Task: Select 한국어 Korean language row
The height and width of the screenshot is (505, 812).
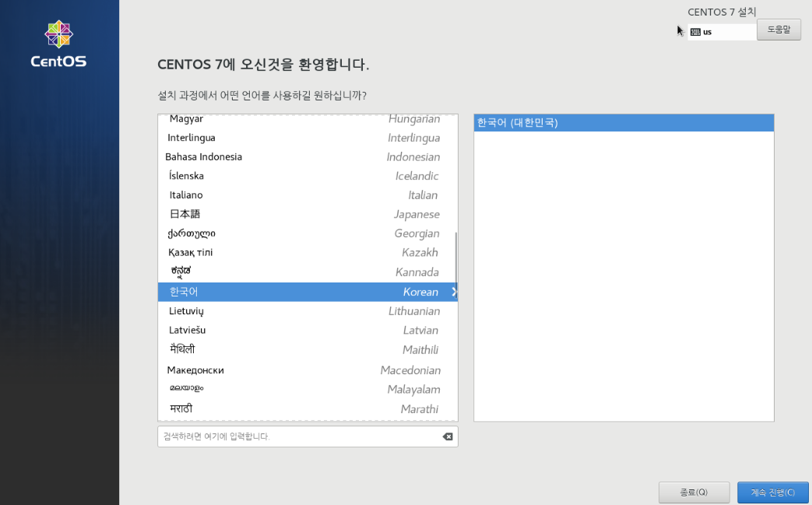Action: (x=308, y=292)
